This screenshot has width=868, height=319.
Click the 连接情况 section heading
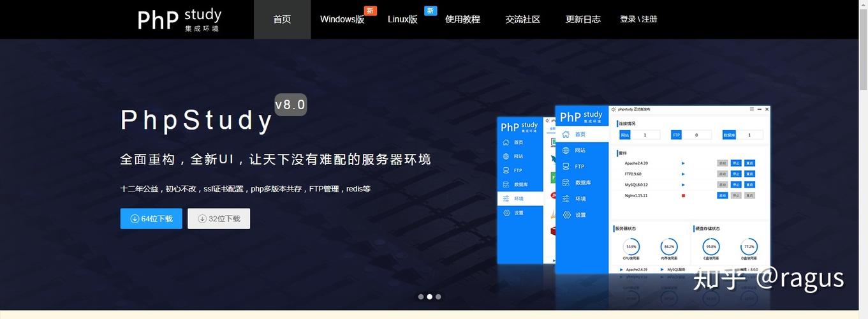pyautogui.click(x=626, y=123)
